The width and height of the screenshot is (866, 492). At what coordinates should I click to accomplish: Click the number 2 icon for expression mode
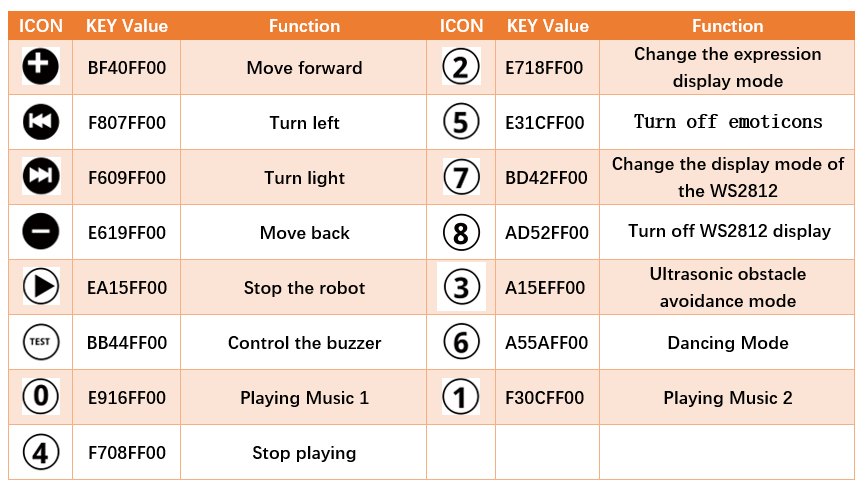pyautogui.click(x=461, y=67)
